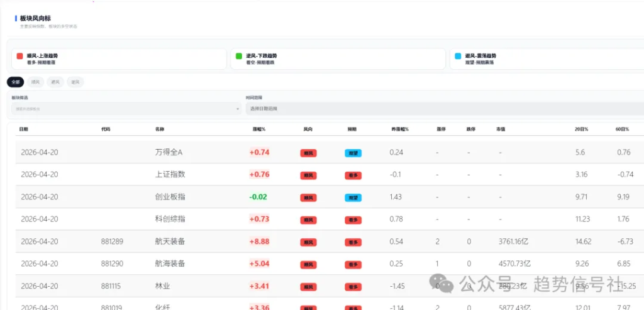Click the 5.6 20-day value of 万得全A
Viewport: 644px width, 310px height.
coord(580,152)
